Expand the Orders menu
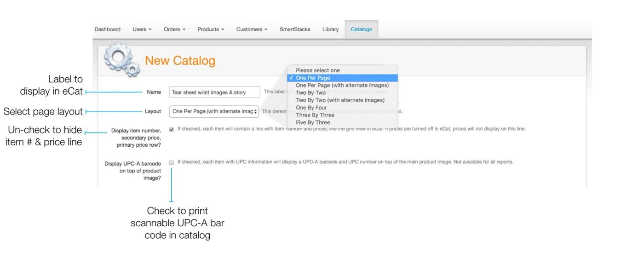Screen dimensions: 644x264 174,29
